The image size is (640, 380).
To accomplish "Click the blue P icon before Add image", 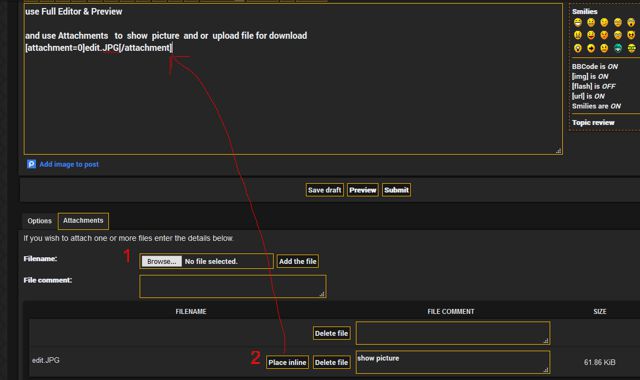I will click(31, 164).
